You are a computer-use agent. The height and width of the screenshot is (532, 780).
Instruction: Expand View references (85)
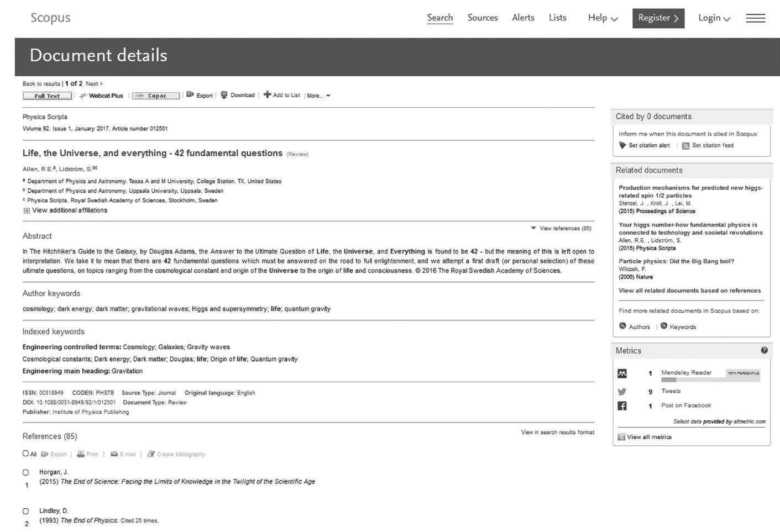561,228
